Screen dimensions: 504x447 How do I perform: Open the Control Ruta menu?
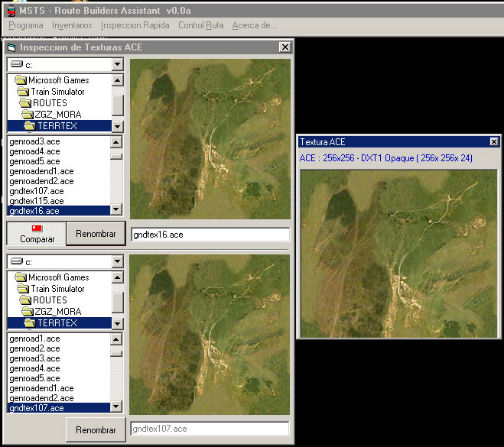click(200, 25)
